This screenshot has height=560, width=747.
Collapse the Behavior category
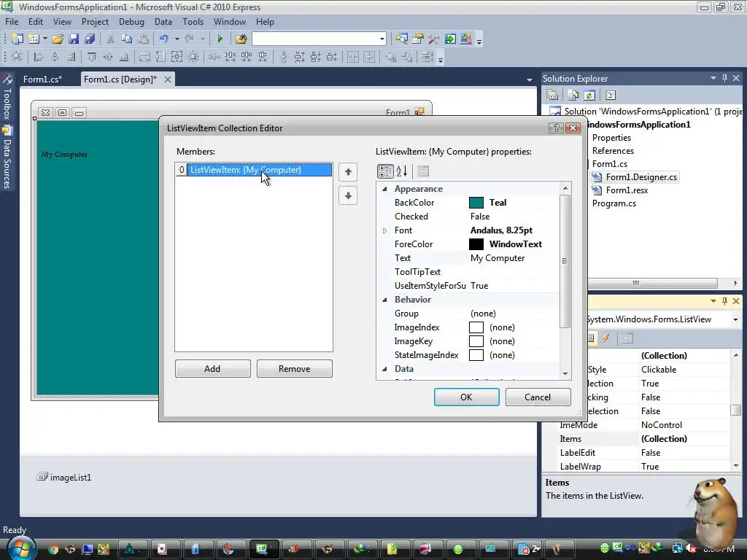(x=385, y=300)
